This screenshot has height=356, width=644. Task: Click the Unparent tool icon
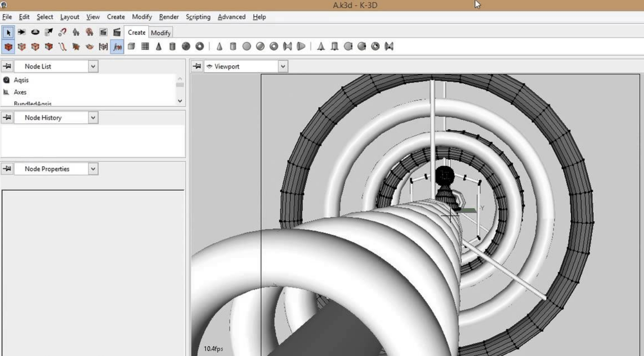pos(90,32)
